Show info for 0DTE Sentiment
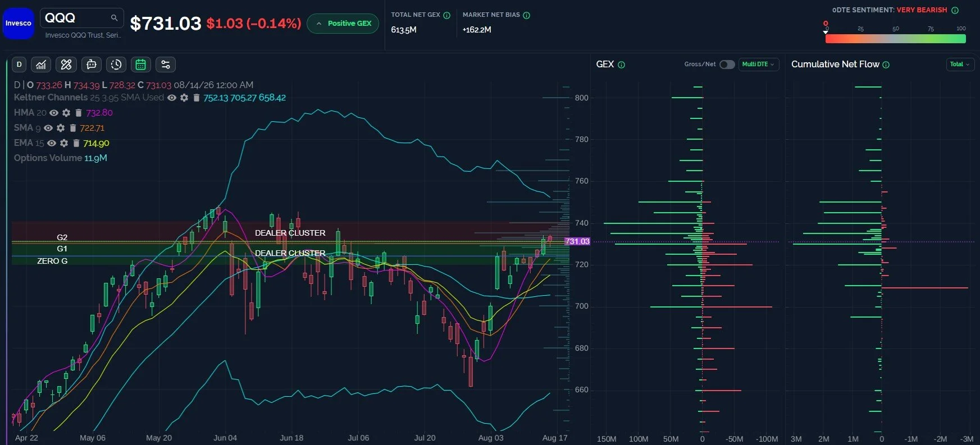Screen dimensions: 980x445 pyautogui.click(x=955, y=10)
